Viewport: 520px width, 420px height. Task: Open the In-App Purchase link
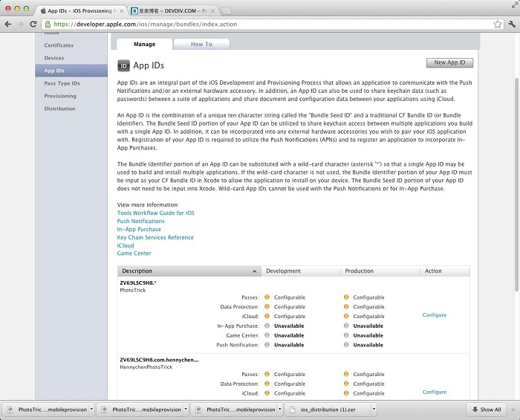pyautogui.click(x=139, y=229)
